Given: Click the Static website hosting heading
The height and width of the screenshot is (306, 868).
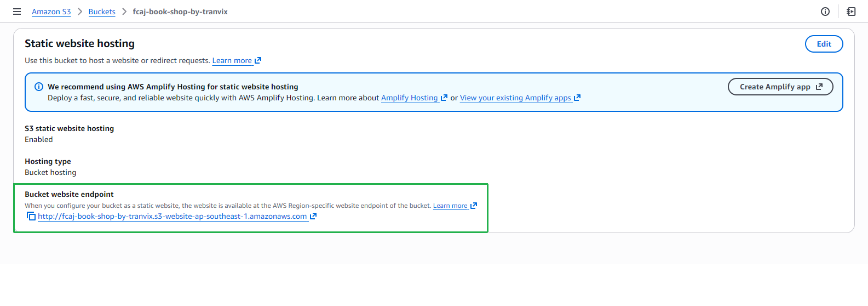Looking at the screenshot, I should click(79, 43).
